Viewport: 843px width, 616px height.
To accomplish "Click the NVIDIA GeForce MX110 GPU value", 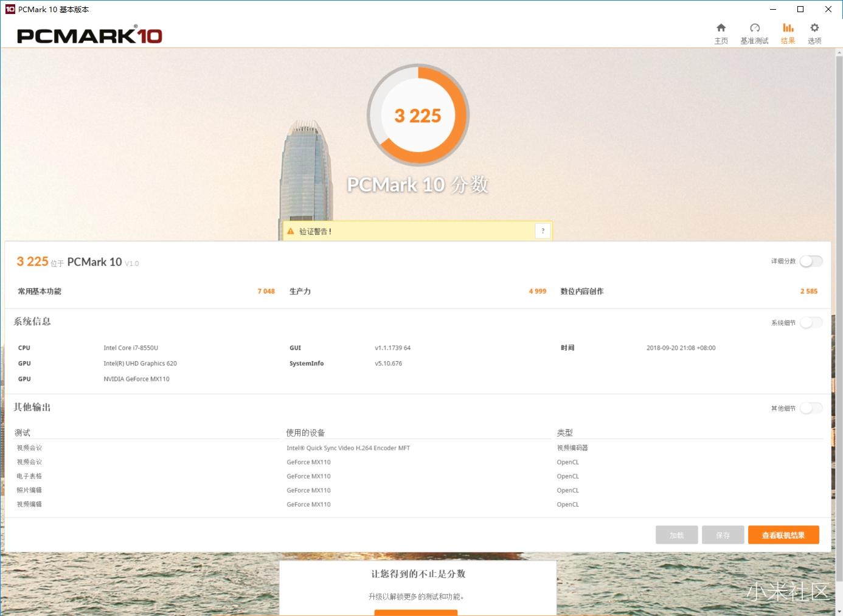I will [x=136, y=379].
